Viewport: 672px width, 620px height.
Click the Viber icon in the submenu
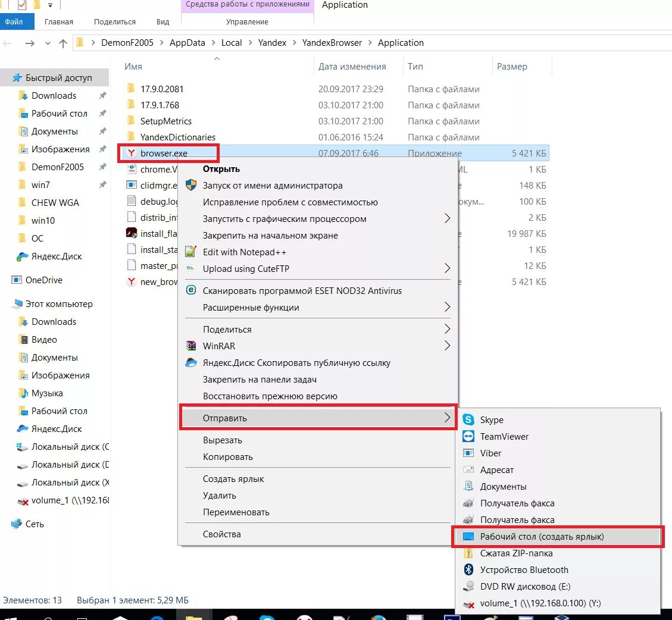coord(468,453)
